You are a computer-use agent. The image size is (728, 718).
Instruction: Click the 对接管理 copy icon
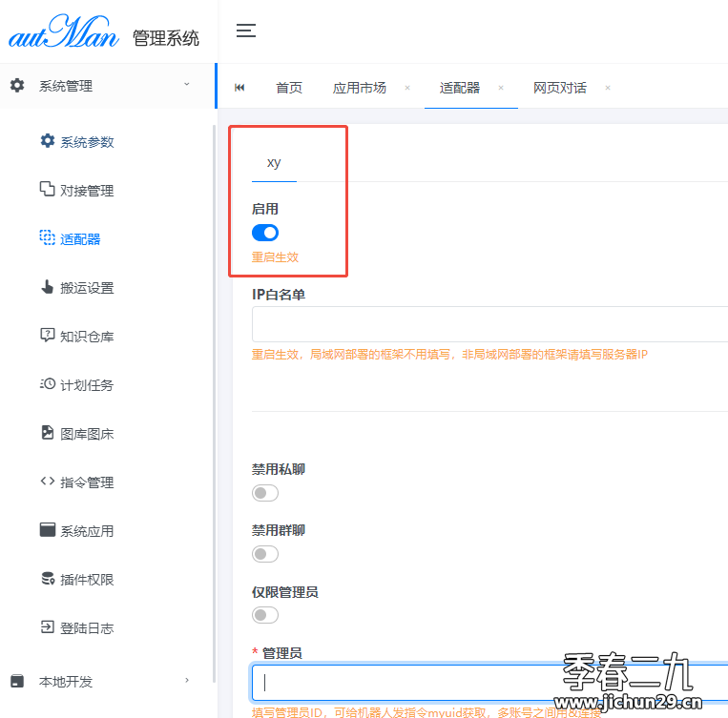(48, 190)
